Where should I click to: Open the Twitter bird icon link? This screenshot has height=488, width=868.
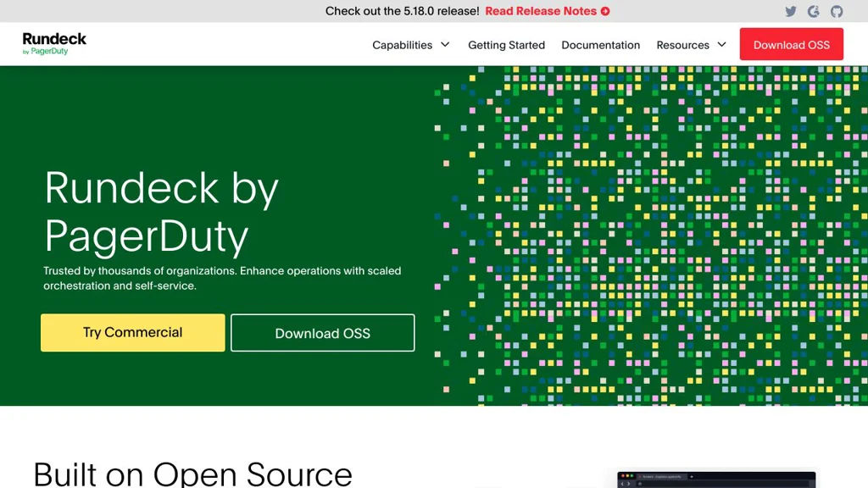point(791,11)
